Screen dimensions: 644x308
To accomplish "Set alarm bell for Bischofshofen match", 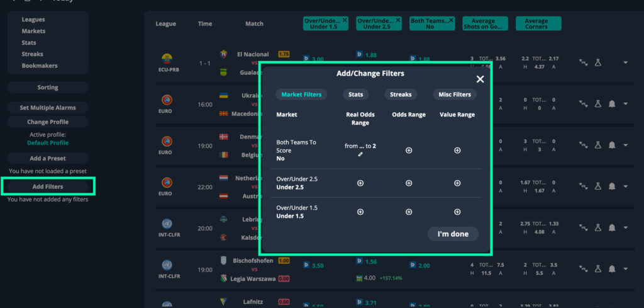I will pos(612,269).
